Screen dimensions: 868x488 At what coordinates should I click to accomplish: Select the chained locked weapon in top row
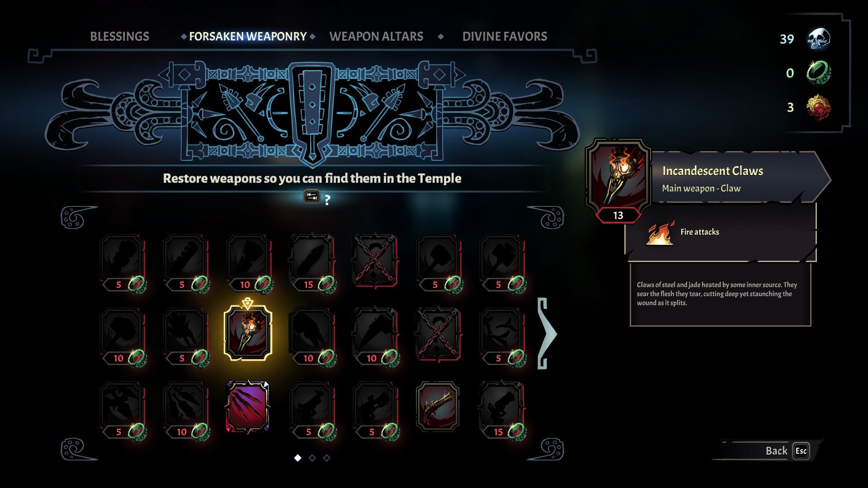click(375, 261)
